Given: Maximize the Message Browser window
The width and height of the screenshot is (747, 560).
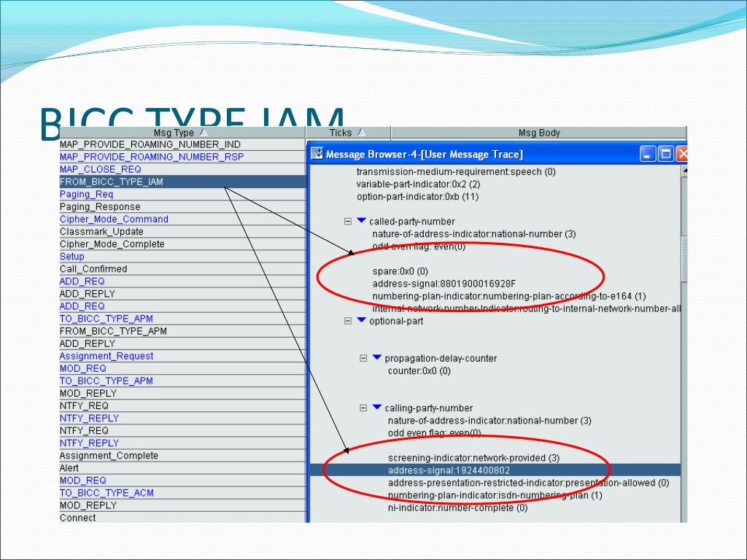Looking at the screenshot, I should (665, 154).
